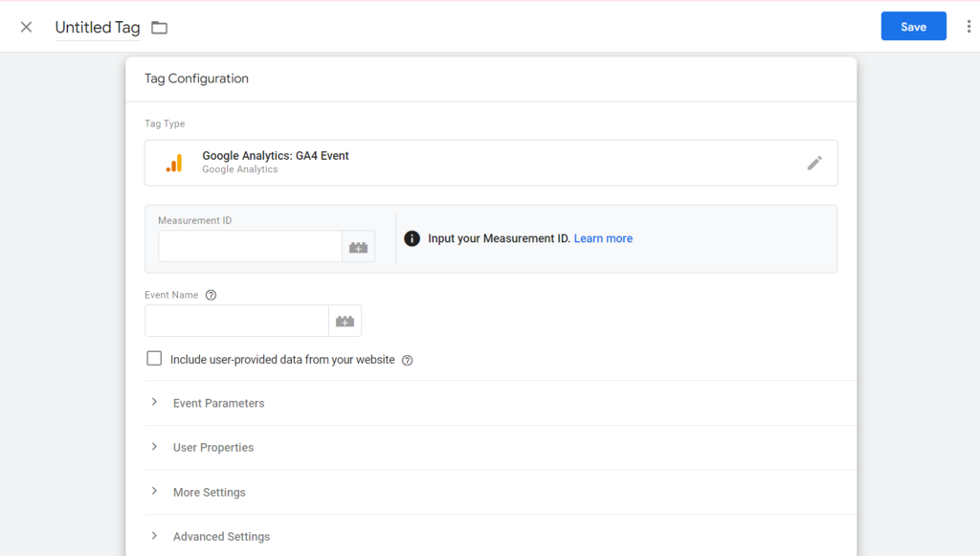Click the Google Analytics GA4 logo icon
Image resolution: width=980 pixels, height=556 pixels.
coord(173,163)
